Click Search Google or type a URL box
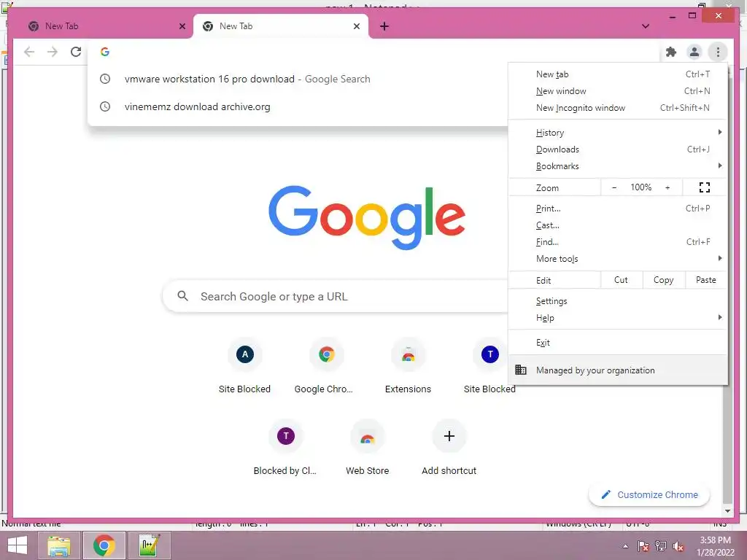Screen dimensions: 747x560 pos(336,296)
